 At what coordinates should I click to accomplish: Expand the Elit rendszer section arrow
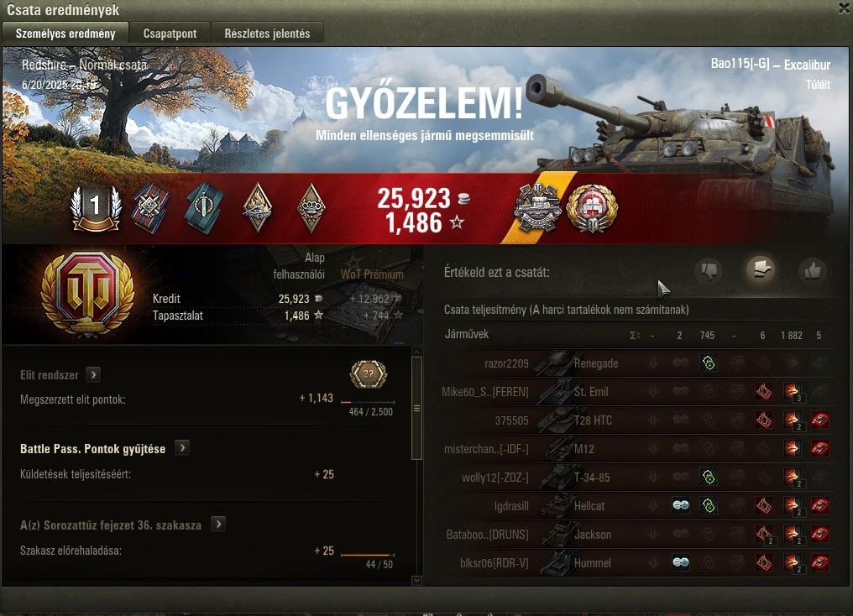pyautogui.click(x=93, y=374)
